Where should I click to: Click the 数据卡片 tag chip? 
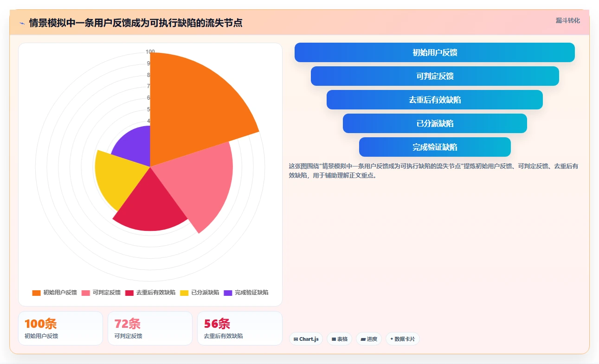click(402, 339)
